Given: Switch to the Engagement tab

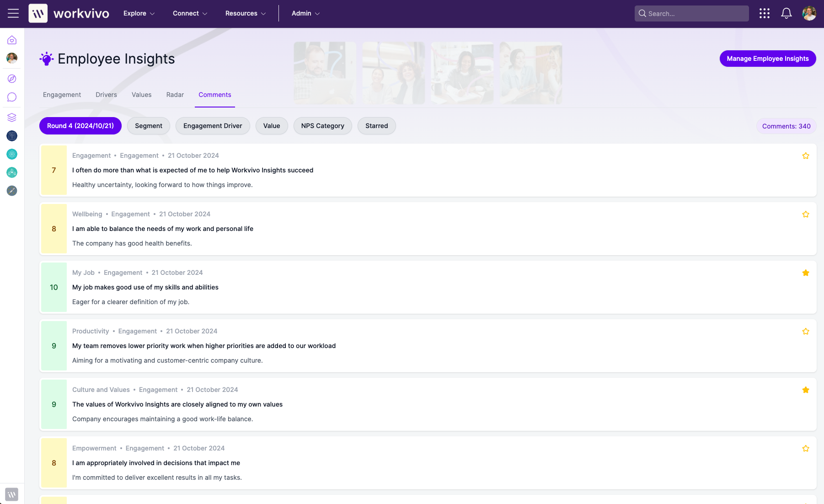Looking at the screenshot, I should pyautogui.click(x=62, y=95).
